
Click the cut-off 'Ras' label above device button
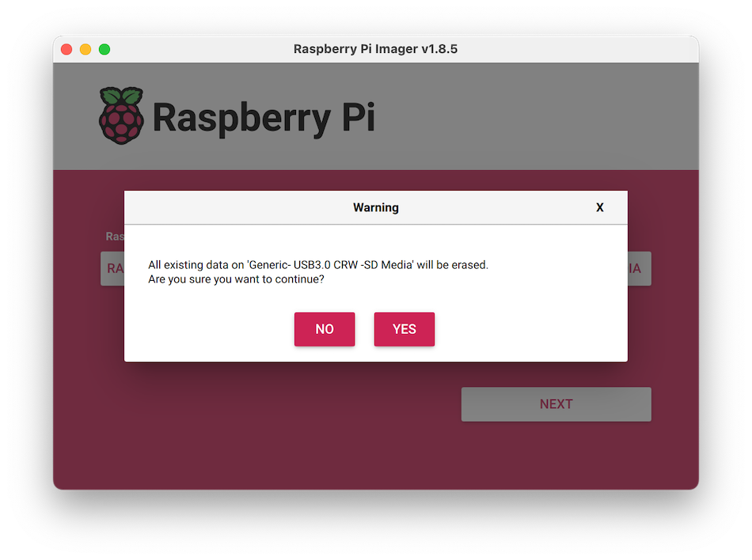(x=115, y=236)
